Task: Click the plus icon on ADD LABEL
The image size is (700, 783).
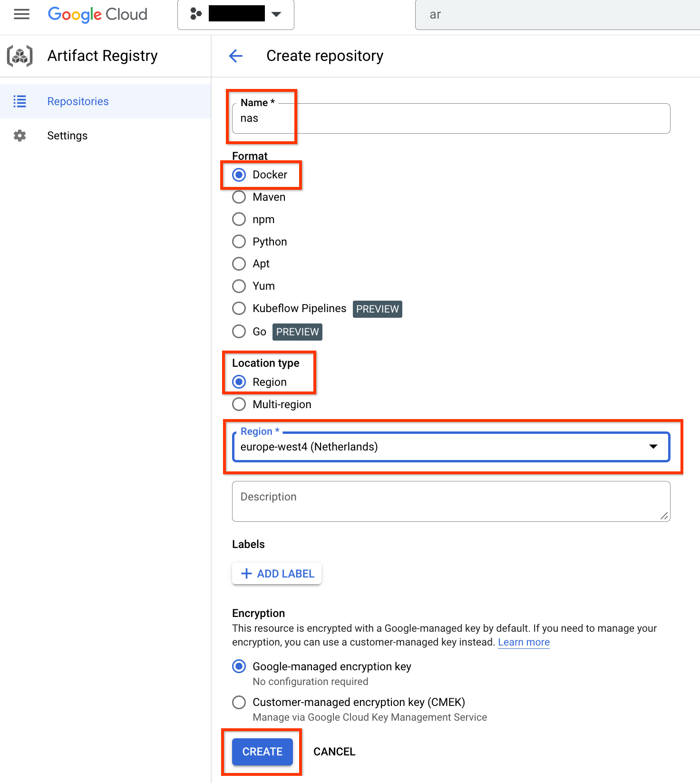Action: pyautogui.click(x=246, y=573)
